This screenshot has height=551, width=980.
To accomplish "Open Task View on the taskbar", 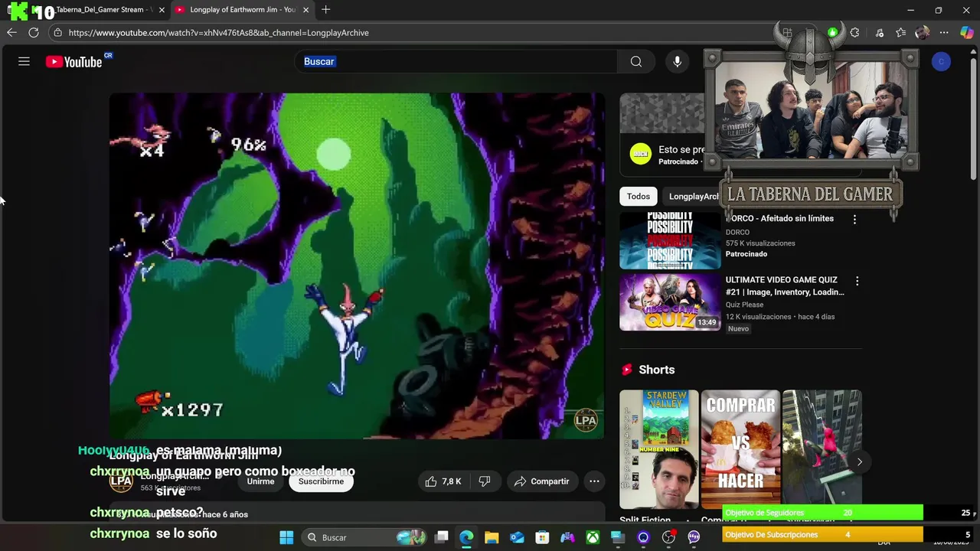I will click(442, 537).
